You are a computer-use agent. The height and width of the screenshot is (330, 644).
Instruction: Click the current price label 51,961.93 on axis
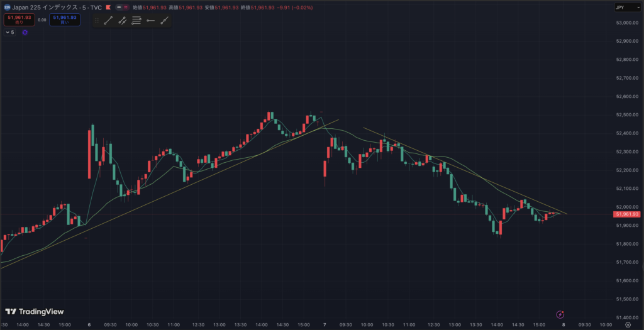(626, 214)
